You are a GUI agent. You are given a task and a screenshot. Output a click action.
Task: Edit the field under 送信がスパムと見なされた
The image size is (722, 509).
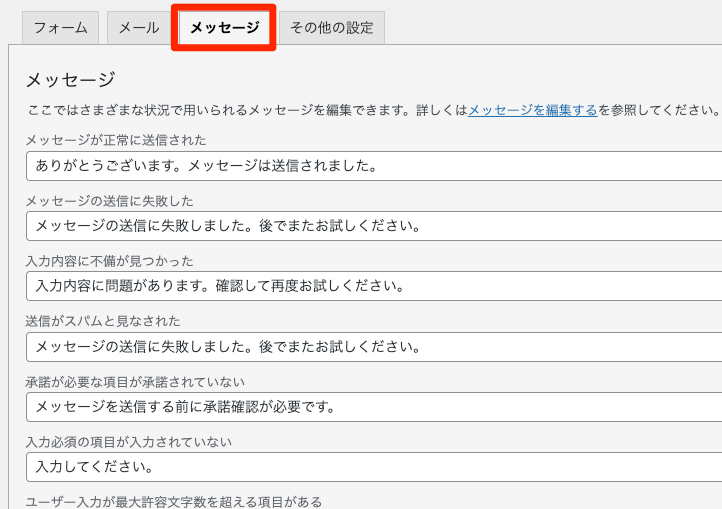(370, 346)
